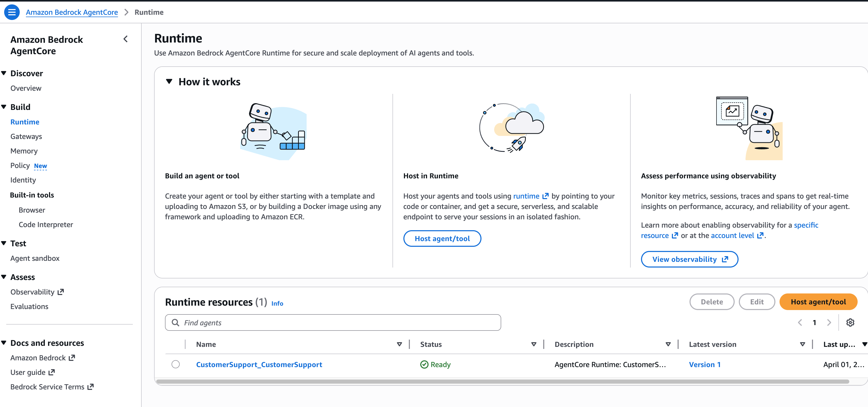Click the horizontal scrollbar under the table

pos(502,381)
